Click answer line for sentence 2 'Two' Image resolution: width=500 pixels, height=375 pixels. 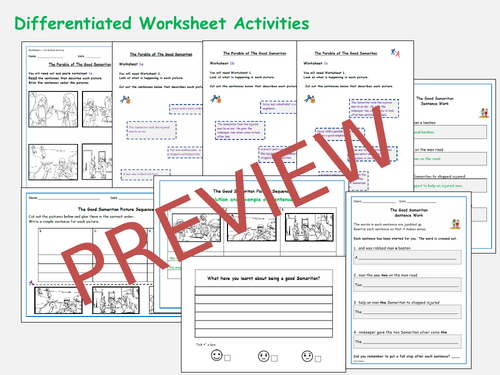[407, 284]
